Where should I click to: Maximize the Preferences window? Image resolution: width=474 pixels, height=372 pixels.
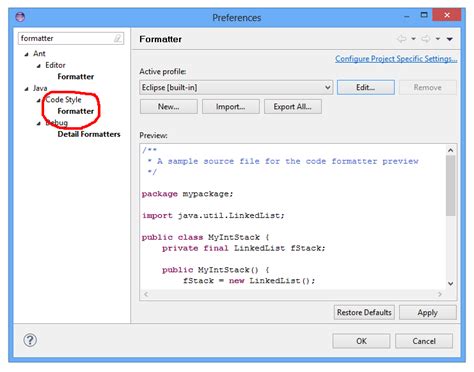click(x=424, y=15)
